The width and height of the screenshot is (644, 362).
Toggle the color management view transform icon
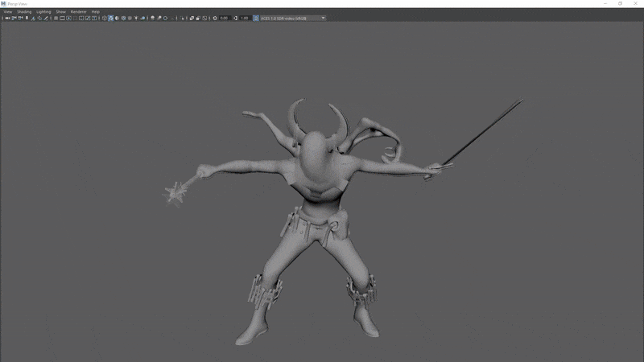click(x=255, y=18)
